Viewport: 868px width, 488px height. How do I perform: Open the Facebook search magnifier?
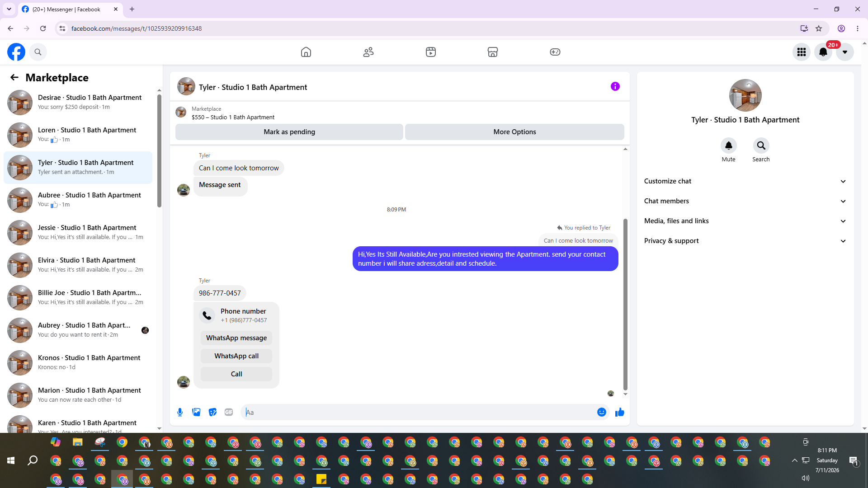point(38,52)
